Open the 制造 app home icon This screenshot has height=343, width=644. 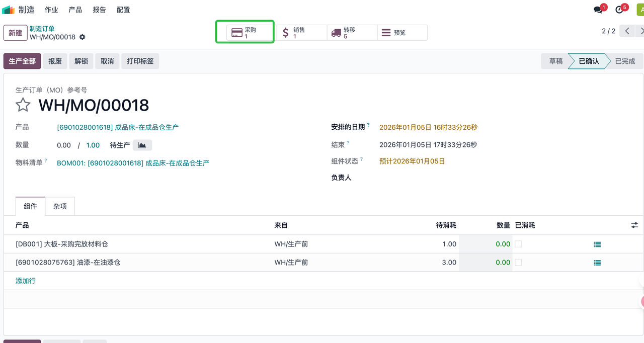coord(9,10)
